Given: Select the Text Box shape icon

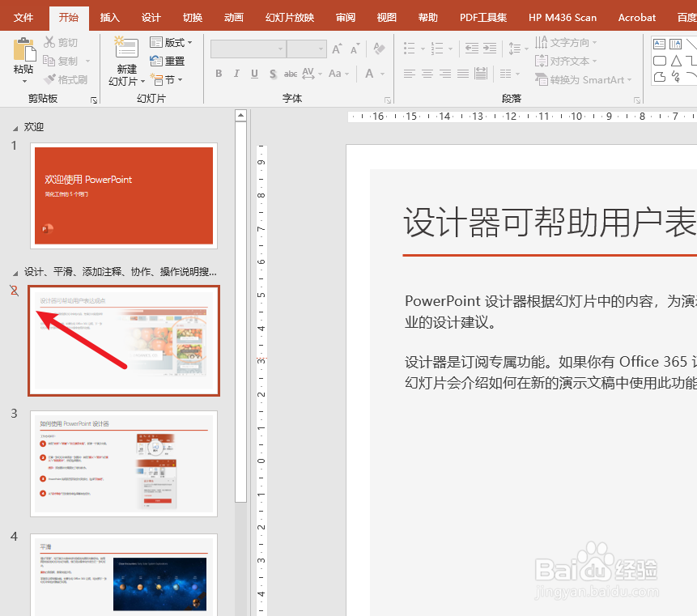Looking at the screenshot, I should [659, 44].
